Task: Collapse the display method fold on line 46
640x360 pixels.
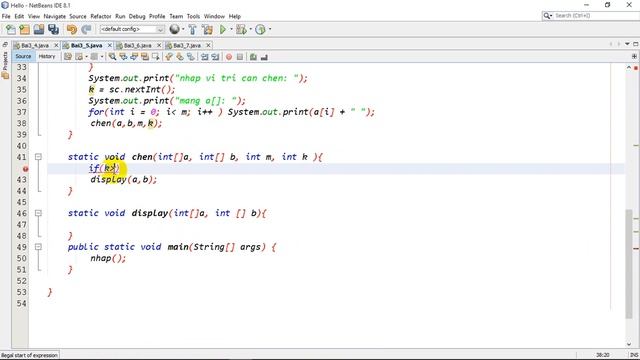Action: [38, 213]
